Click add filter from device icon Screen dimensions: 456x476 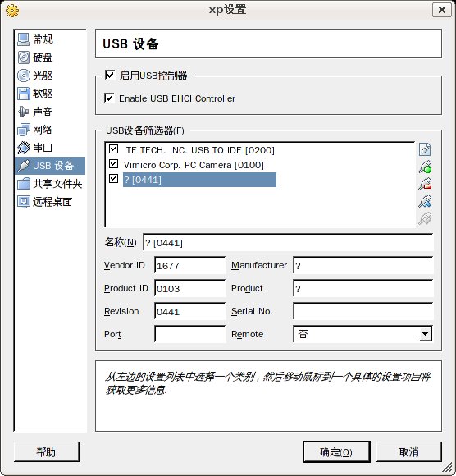[425, 167]
